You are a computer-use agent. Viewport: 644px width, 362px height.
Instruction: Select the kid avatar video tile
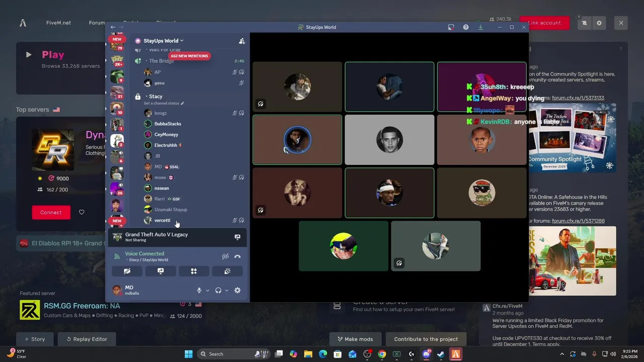(x=481, y=140)
